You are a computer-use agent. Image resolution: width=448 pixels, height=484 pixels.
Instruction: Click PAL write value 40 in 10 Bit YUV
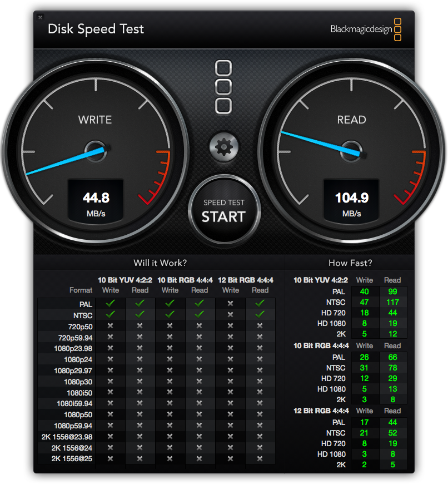(365, 292)
